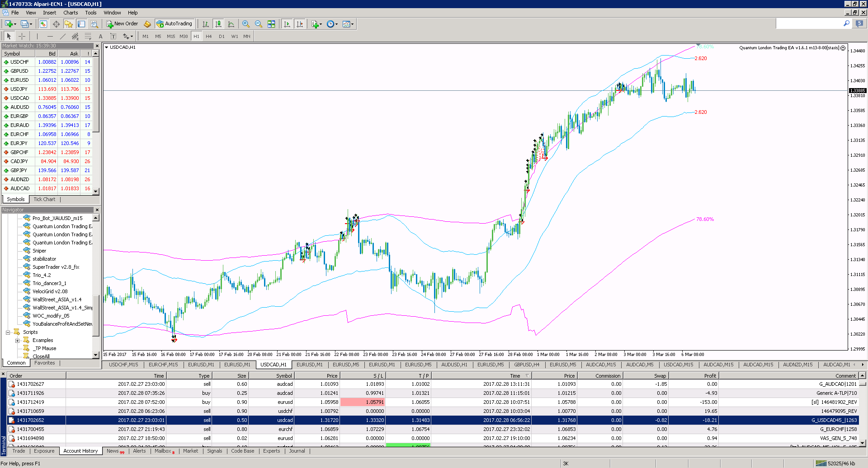This screenshot has width=868, height=468.
Task: Open the Strategy Tester icon
Action: point(94,24)
